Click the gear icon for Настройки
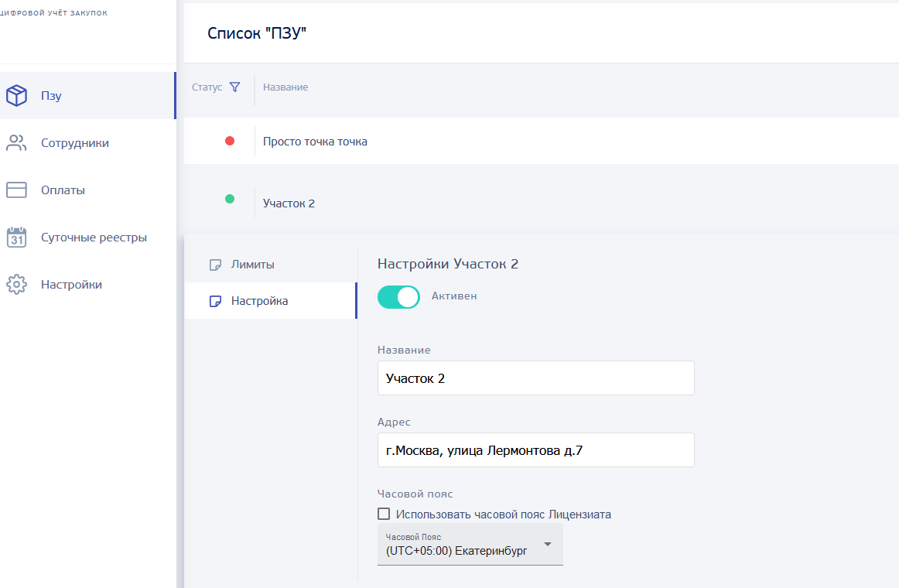This screenshot has width=899, height=588. (x=16, y=285)
